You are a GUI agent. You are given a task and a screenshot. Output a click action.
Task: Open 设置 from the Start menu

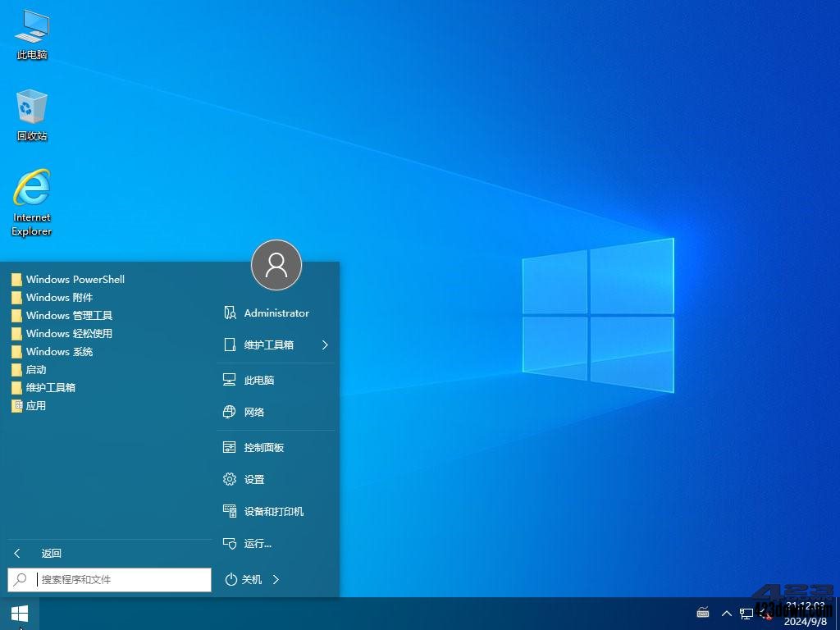254,479
